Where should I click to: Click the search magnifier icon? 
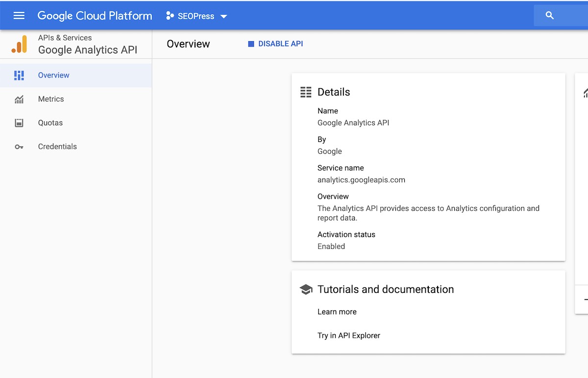[550, 16]
